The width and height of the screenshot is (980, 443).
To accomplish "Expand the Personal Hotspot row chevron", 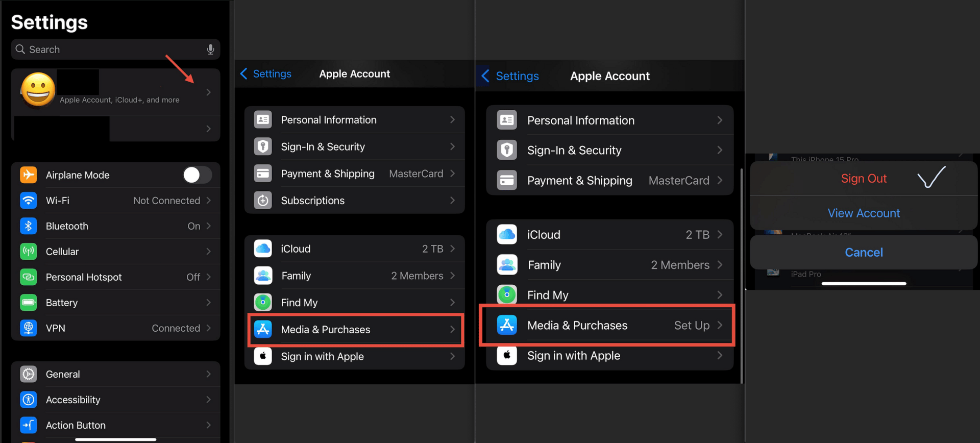I will pos(208,277).
